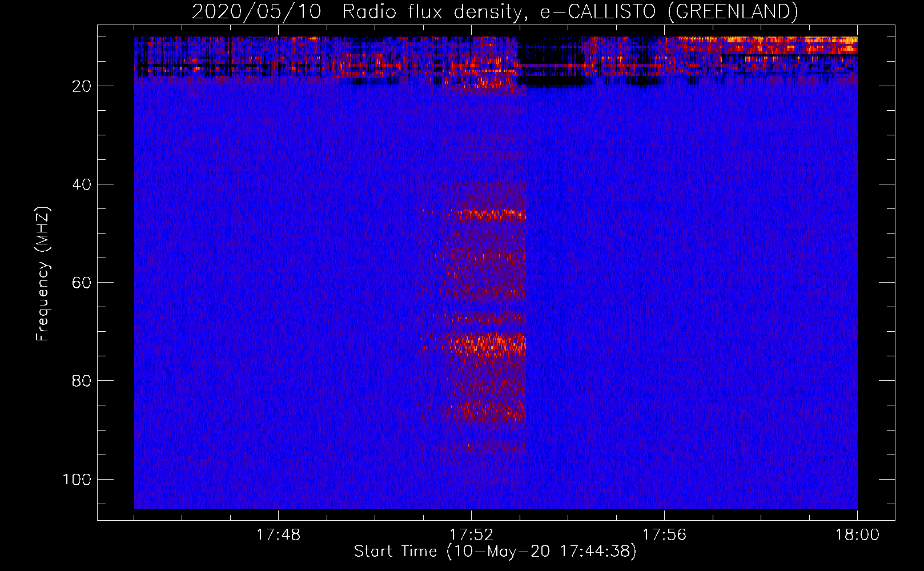This screenshot has width=924, height=571.
Task: Click the 'Start Time (10-May-20 17:44:38)' label
Action: (495, 552)
